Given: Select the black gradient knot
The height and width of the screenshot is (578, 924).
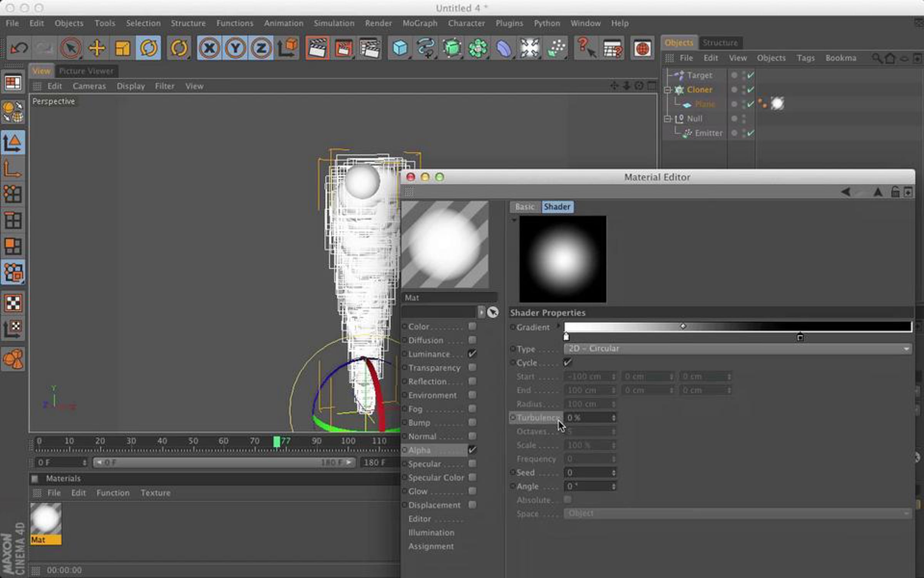Looking at the screenshot, I should 800,337.
